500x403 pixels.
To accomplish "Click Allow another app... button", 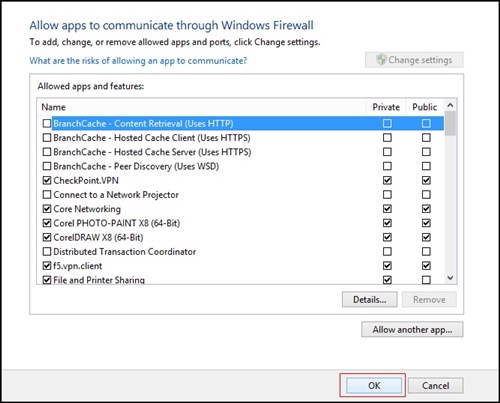I will (412, 329).
